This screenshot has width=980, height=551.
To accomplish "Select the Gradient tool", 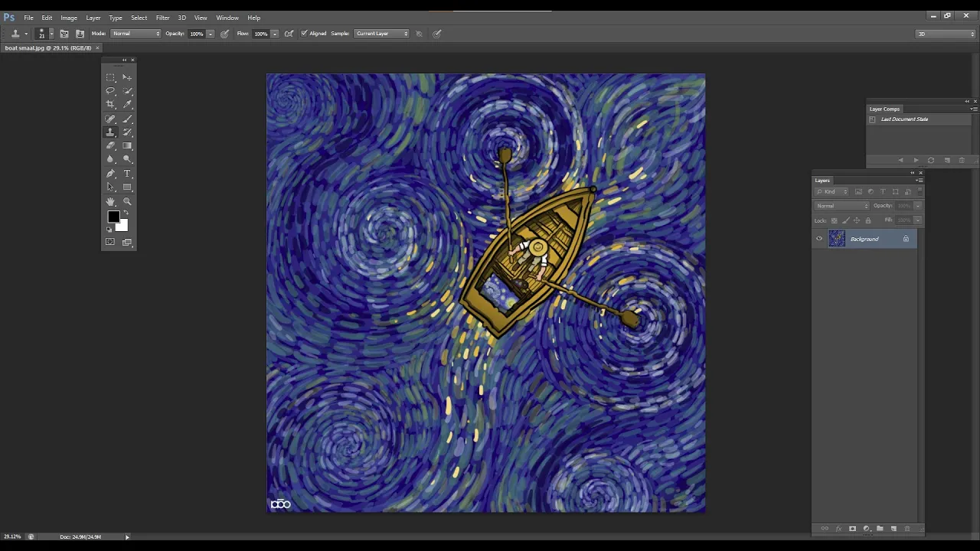I will pos(127,145).
